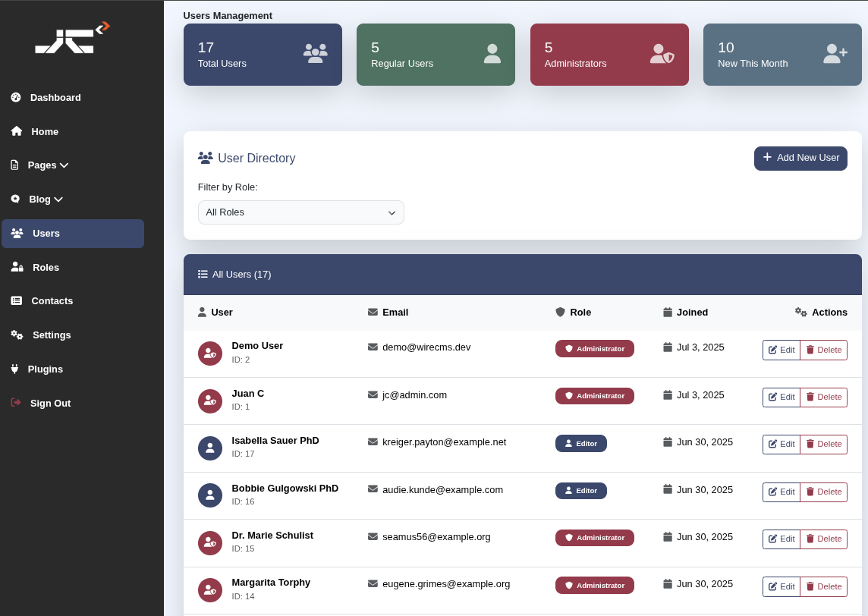Click the New This Month stat card
Screen dimensions: 868x616
tap(782, 54)
